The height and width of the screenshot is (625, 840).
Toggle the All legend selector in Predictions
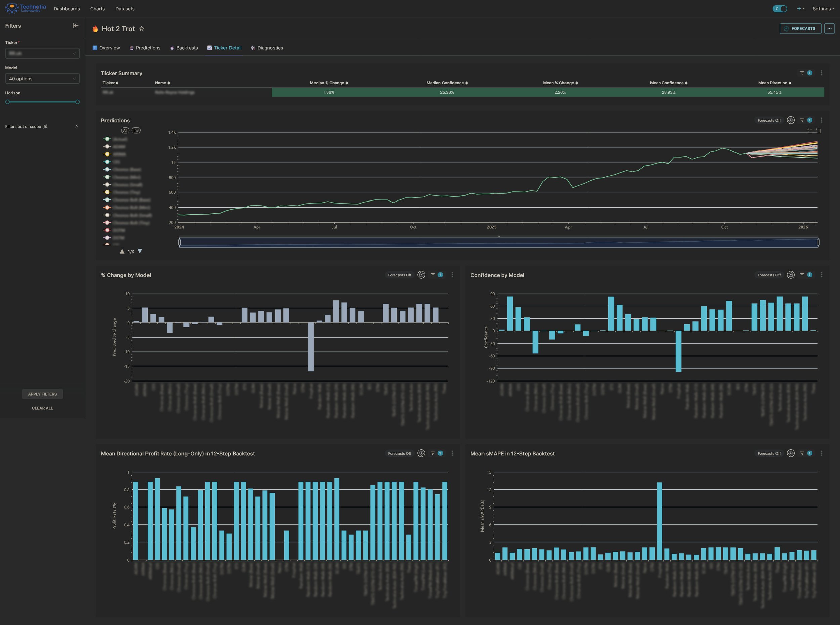click(125, 130)
